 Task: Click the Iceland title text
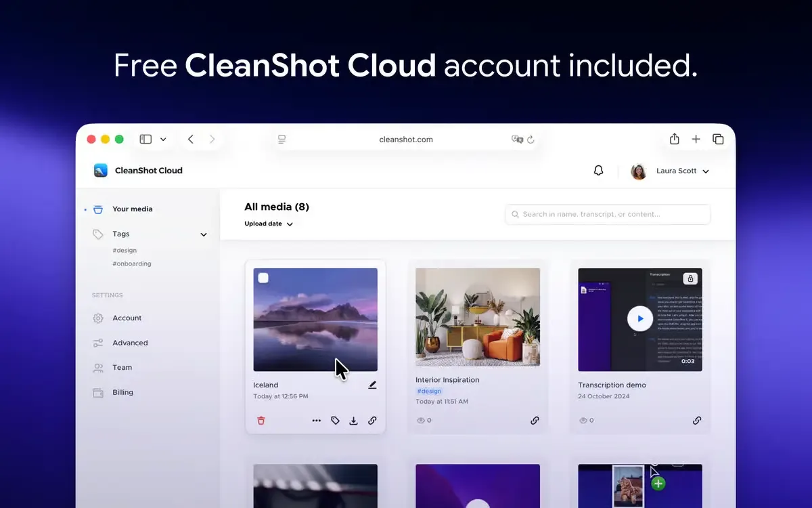(266, 385)
